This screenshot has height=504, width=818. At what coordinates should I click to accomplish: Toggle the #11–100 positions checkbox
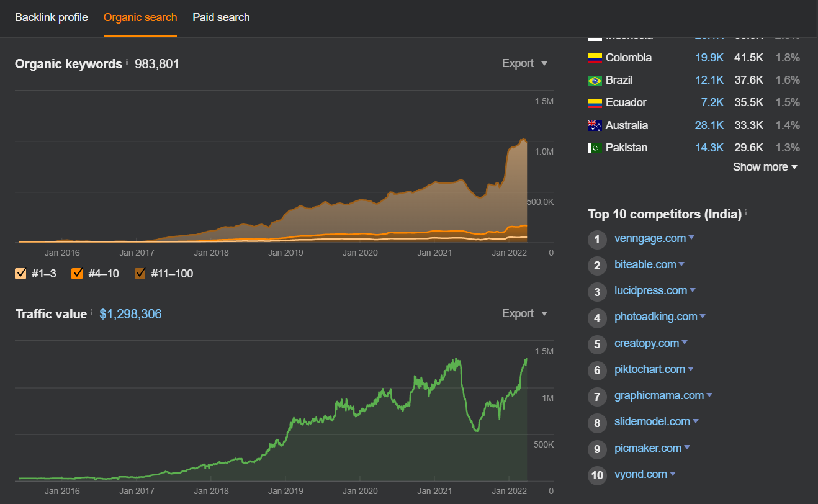coord(140,273)
